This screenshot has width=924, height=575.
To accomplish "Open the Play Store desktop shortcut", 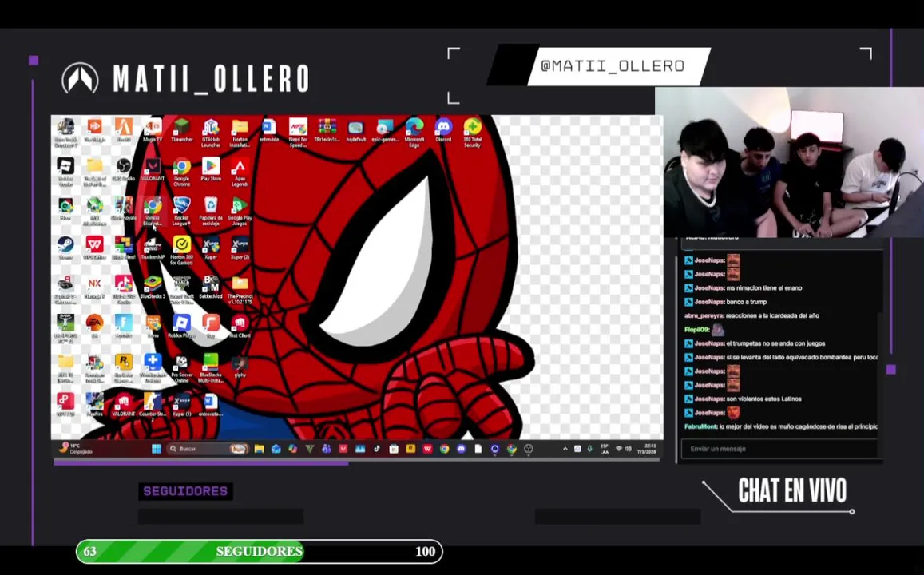I will 211,169.
